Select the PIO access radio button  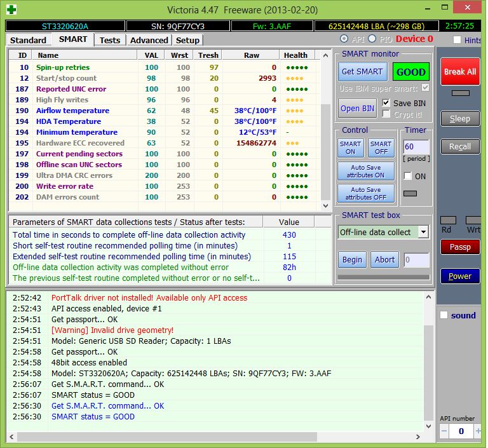(x=372, y=39)
